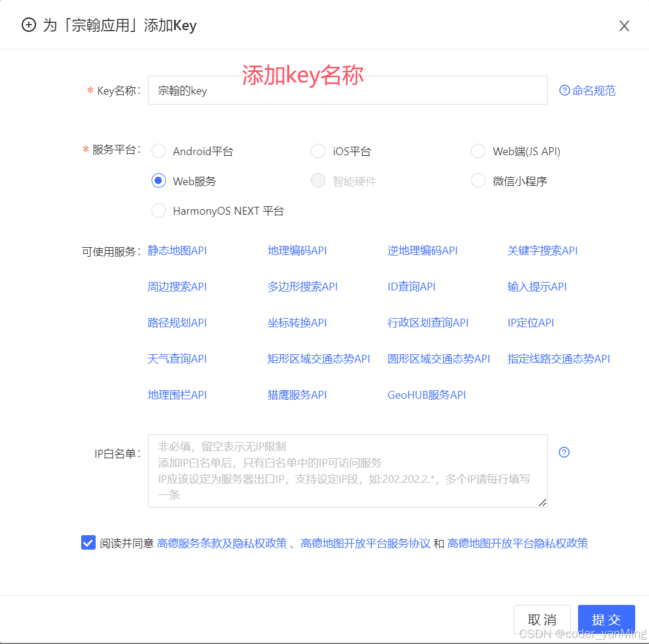Open the 关键字搜索API link
This screenshot has height=644, width=649.
543,250
